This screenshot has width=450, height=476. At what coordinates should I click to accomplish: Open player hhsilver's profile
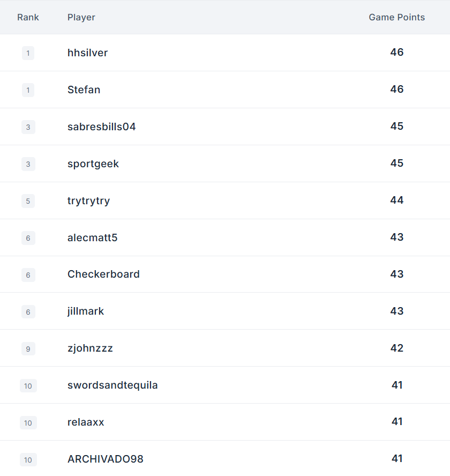(x=87, y=53)
